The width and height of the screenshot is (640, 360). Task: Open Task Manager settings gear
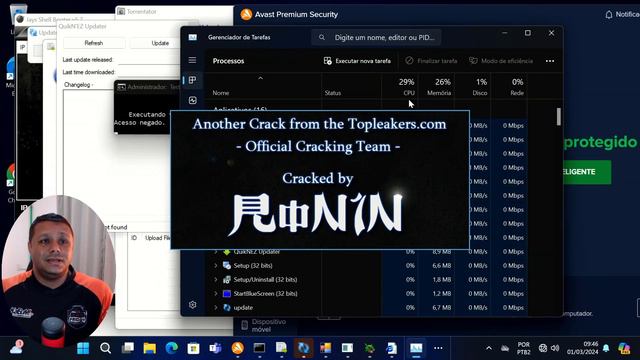[193, 304]
